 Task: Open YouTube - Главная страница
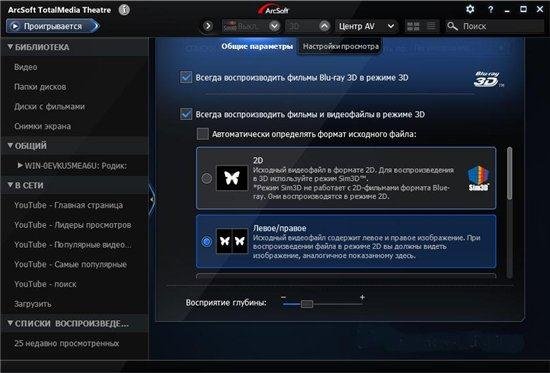pyautogui.click(x=68, y=205)
